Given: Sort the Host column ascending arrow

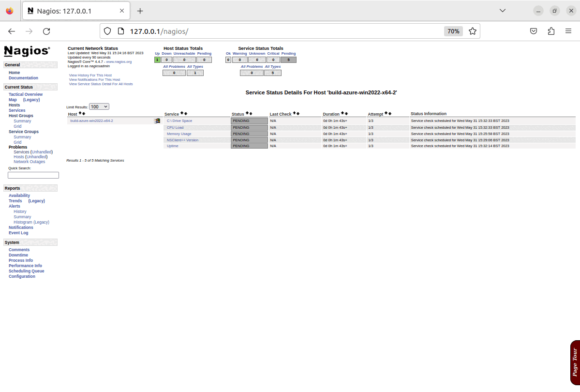Looking at the screenshot, I should 80,113.
